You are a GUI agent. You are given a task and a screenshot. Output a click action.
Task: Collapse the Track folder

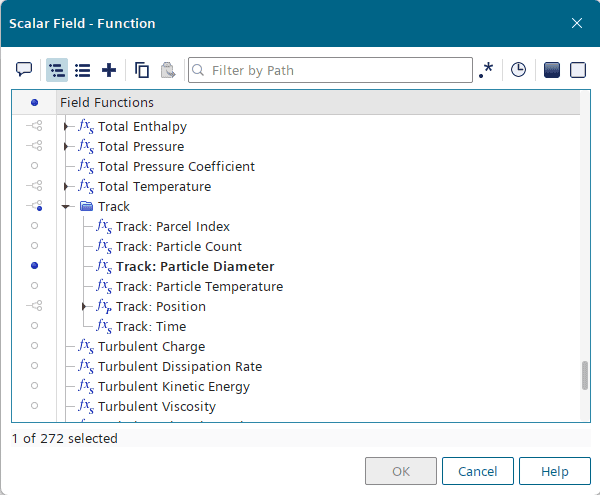pos(67,207)
